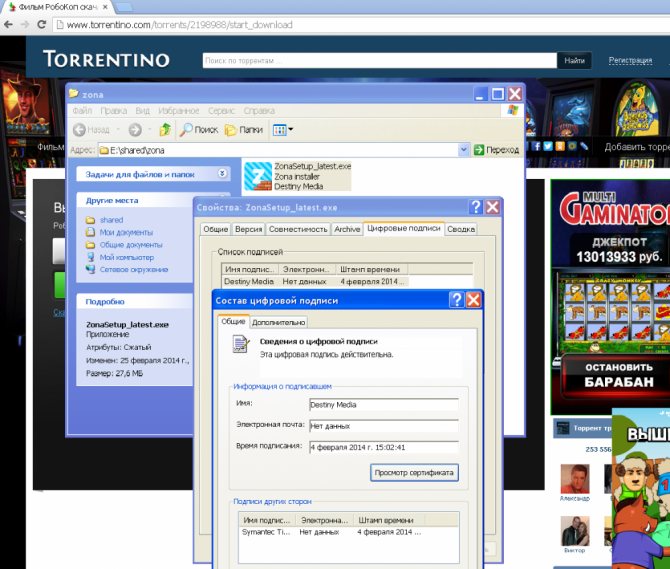Screen dimensions: 670x569
Task: Reload the page with the browser refresh icon
Action: point(41,24)
